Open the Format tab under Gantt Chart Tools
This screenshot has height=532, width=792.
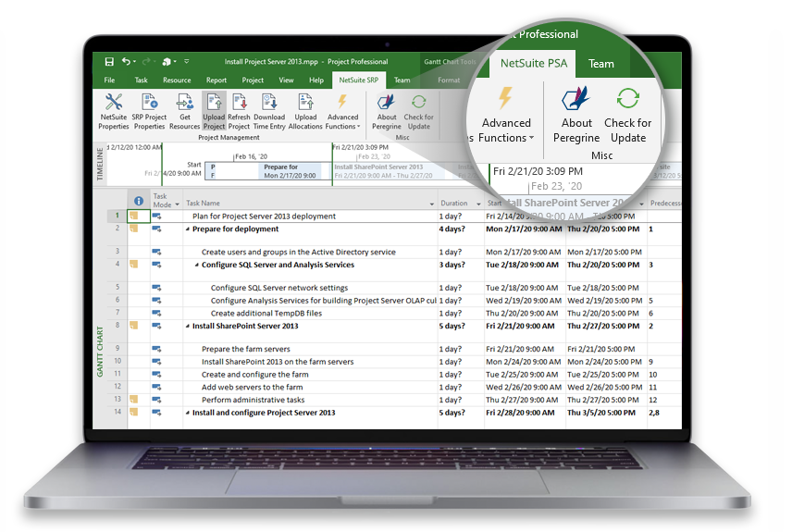click(x=449, y=80)
